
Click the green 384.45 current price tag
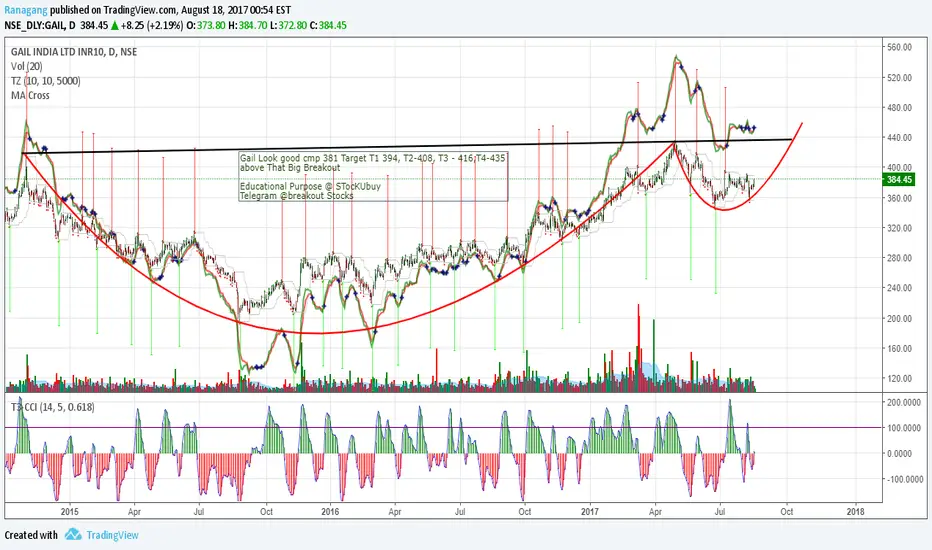click(x=899, y=180)
